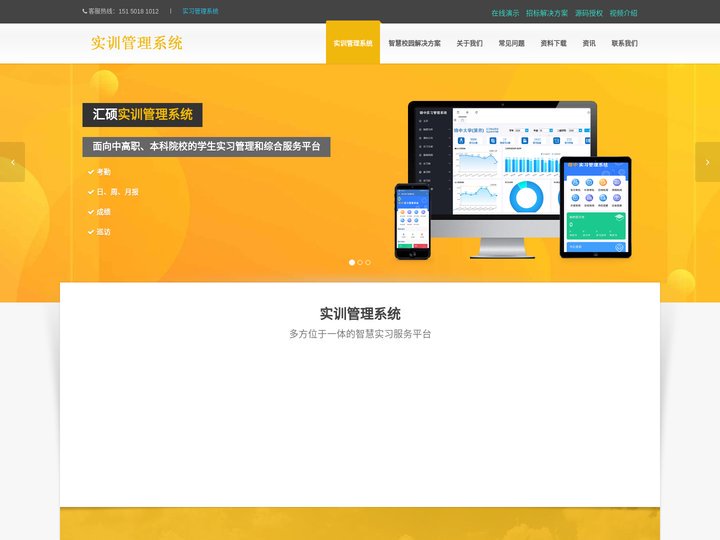
Task: Advance to next slide with right arrow
Action: (x=708, y=162)
